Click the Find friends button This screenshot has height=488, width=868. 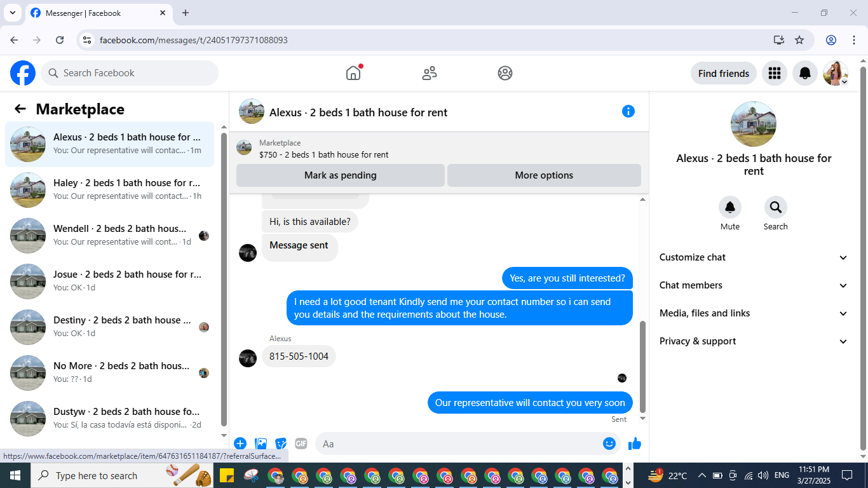click(724, 73)
